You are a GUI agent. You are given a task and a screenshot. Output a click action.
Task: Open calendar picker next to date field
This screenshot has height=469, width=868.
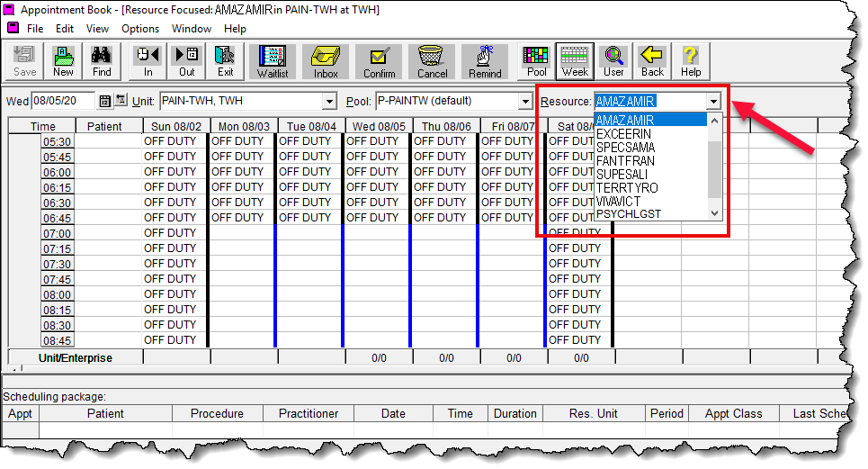click(x=104, y=101)
